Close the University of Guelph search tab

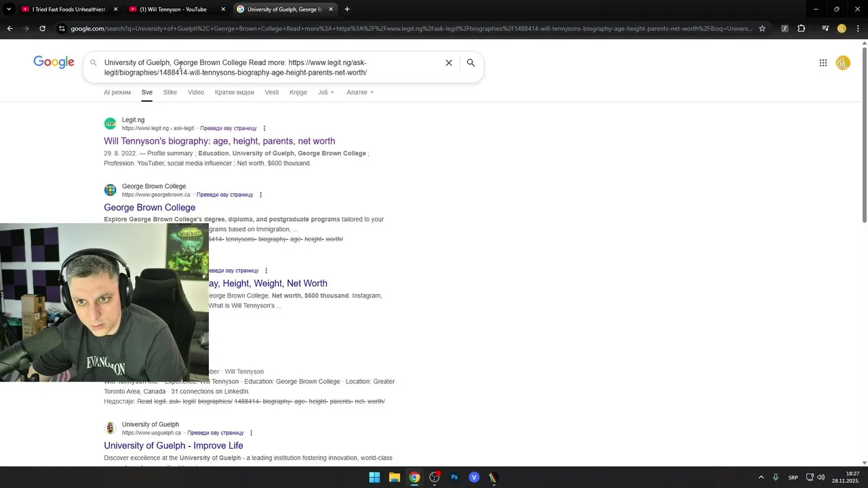point(331,9)
